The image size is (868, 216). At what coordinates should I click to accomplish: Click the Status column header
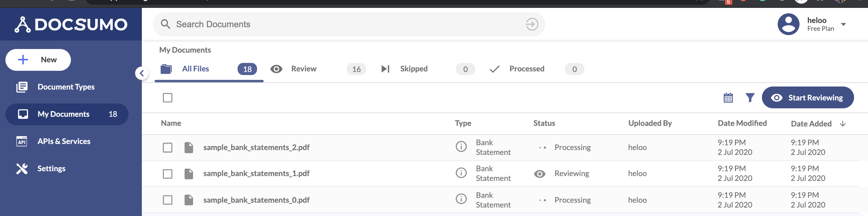(x=544, y=123)
